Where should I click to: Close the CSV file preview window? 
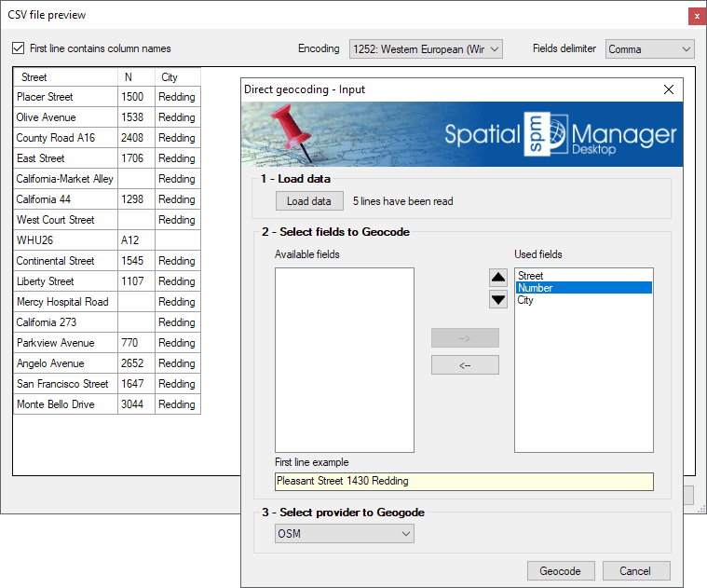pyautogui.click(x=695, y=16)
